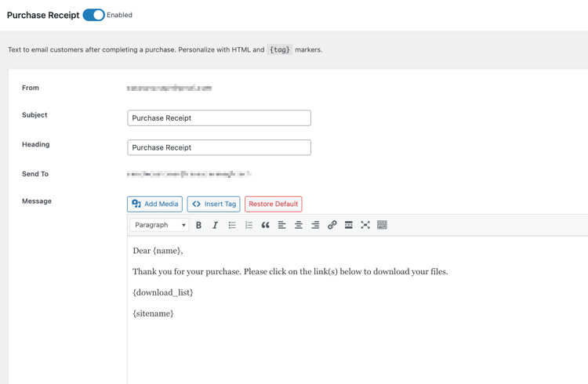Click the Add Media button
The image size is (588, 384).
(155, 204)
